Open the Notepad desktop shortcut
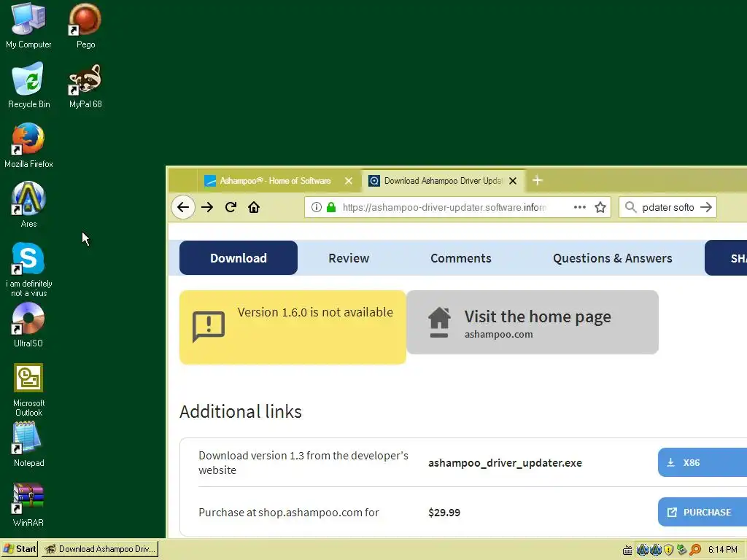747x560 pixels. pyautogui.click(x=28, y=444)
